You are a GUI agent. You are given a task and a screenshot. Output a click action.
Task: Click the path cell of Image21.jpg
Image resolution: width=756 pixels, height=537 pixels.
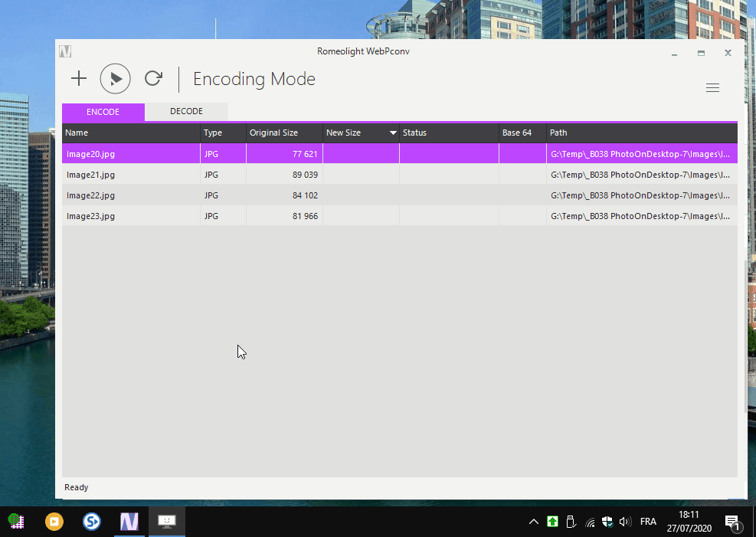click(x=642, y=175)
